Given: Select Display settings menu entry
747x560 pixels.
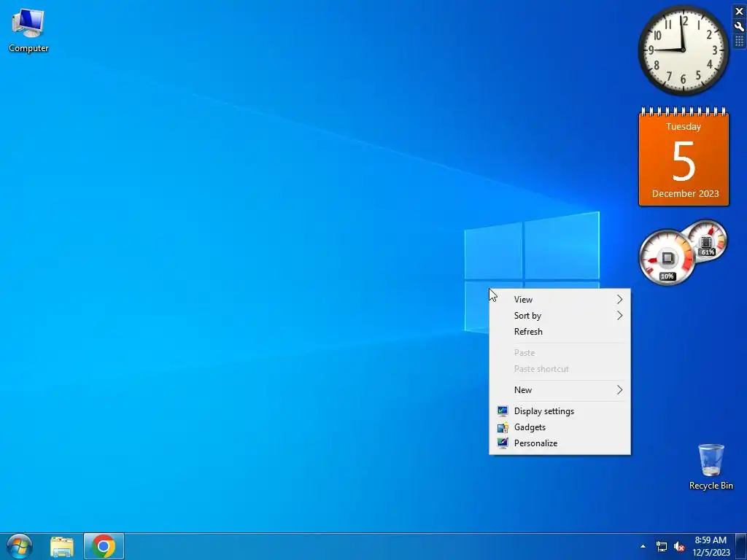Looking at the screenshot, I should pyautogui.click(x=560, y=411).
